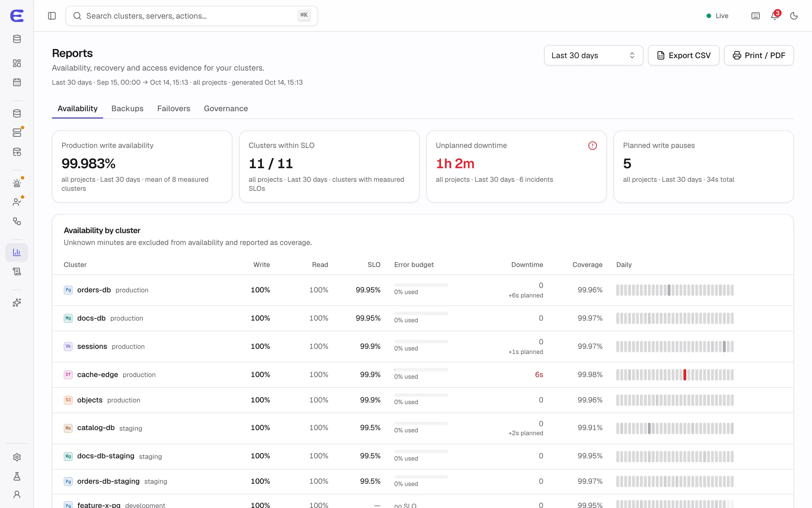This screenshot has width=812, height=508.
Task: Open keyboard shortcuts icon in top bar
Action: tap(755, 16)
